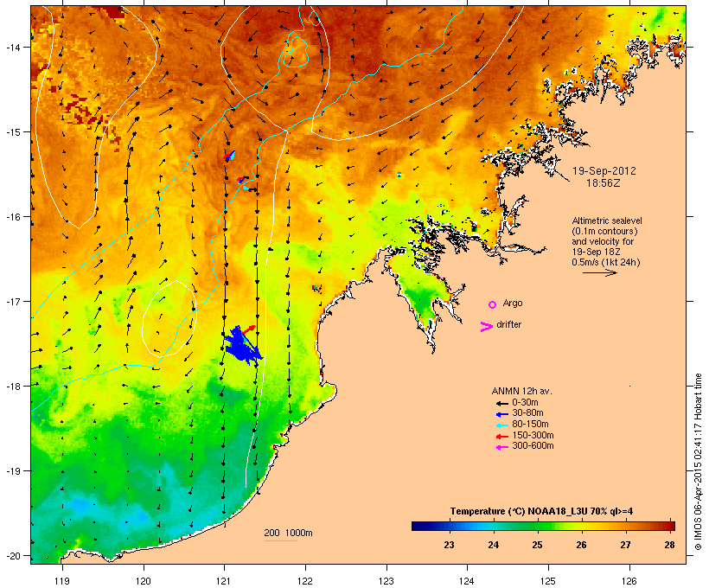Select the magenta 300-600m legend arrow
Viewport: 709px width, 588px height.
[501, 447]
